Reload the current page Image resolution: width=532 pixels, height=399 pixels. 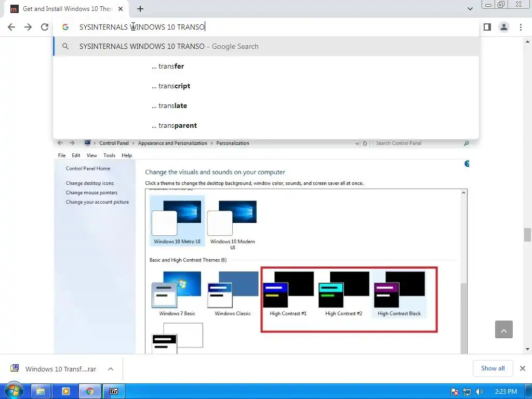tap(45, 27)
